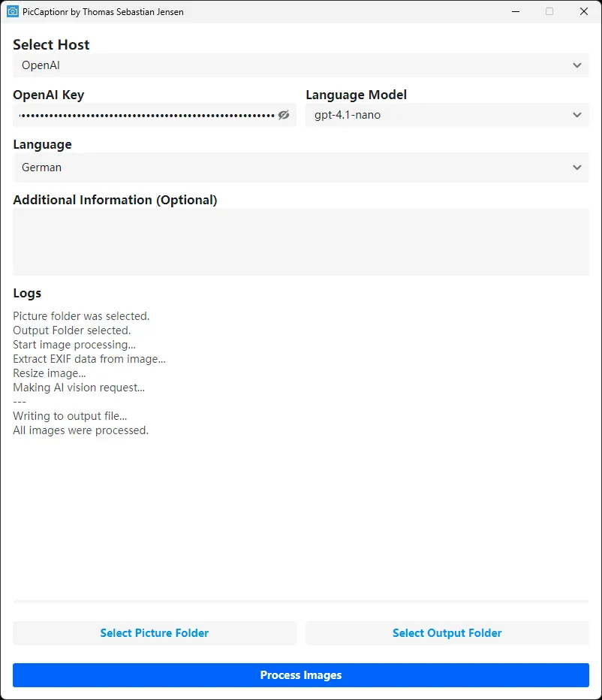Click the PicCaptionr camera icon in title bar

[12, 12]
